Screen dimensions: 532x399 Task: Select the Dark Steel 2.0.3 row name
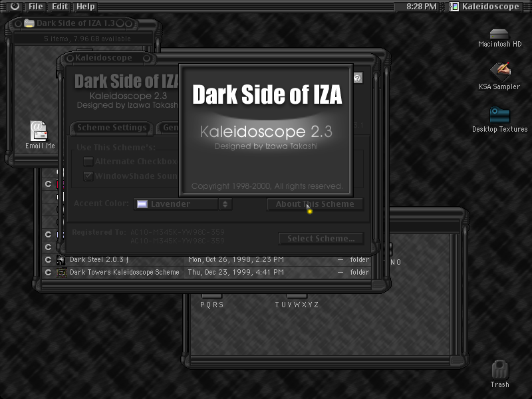pos(99,260)
